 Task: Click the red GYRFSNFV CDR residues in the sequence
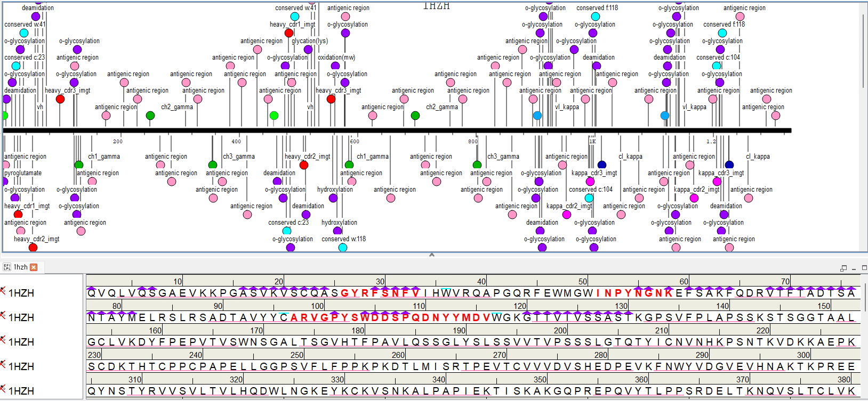(380, 293)
